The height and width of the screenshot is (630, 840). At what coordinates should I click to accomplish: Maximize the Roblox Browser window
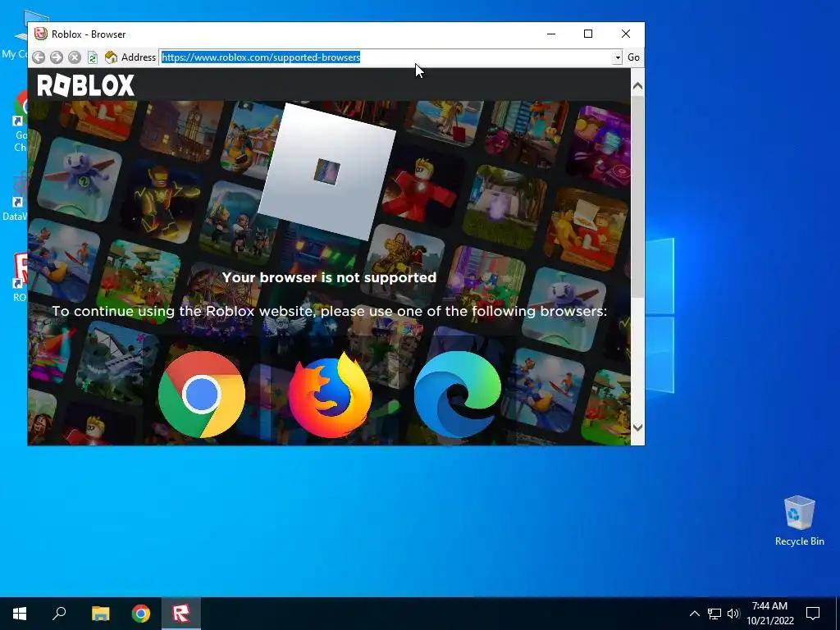587,34
